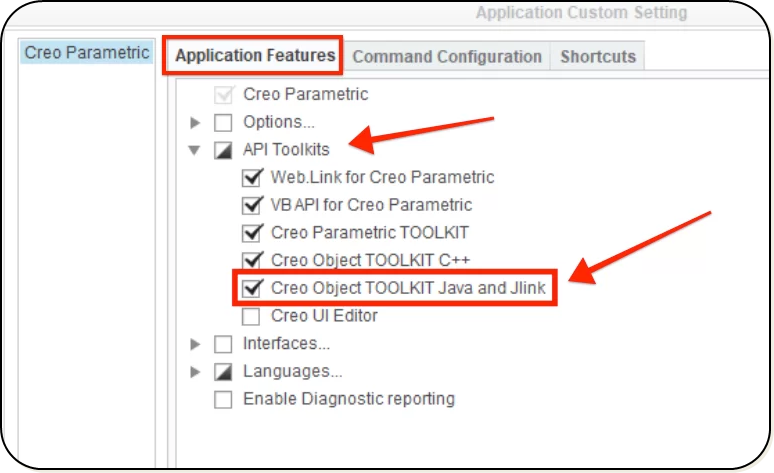
Task: Uncheck Creo Parametric TOOLKIT checkbox
Action: click(251, 233)
